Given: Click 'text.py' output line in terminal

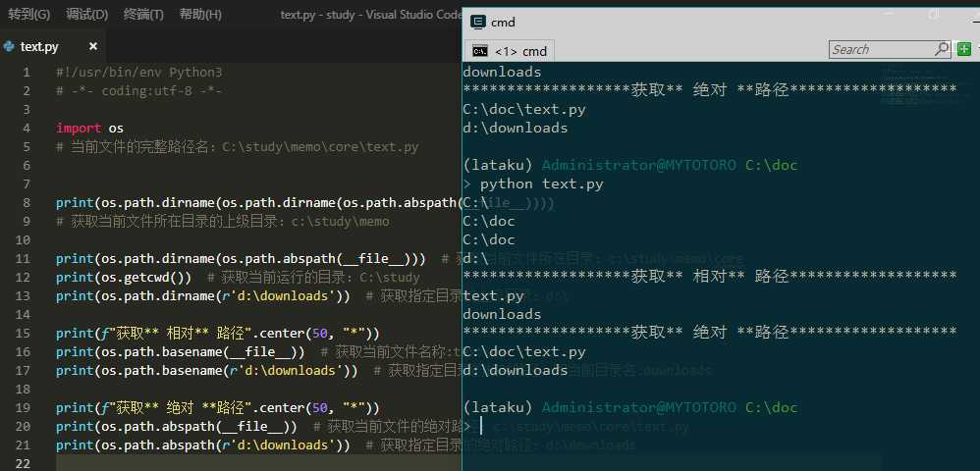Looking at the screenshot, I should [x=493, y=295].
